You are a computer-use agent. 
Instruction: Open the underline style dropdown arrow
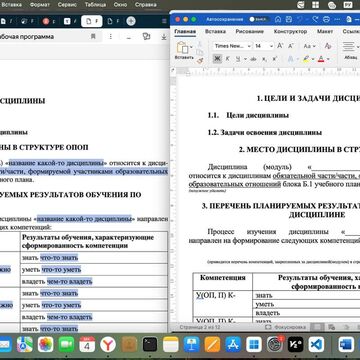pos(245,59)
